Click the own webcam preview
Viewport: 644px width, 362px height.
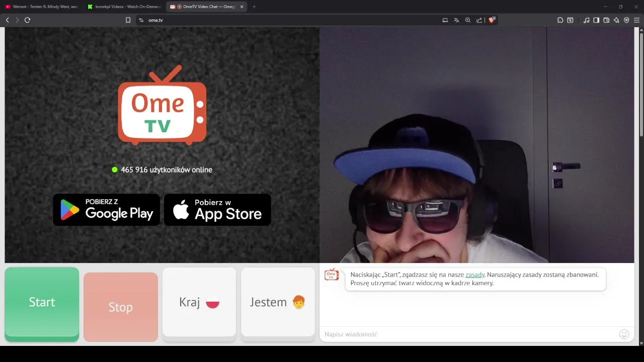pyautogui.click(x=476, y=145)
